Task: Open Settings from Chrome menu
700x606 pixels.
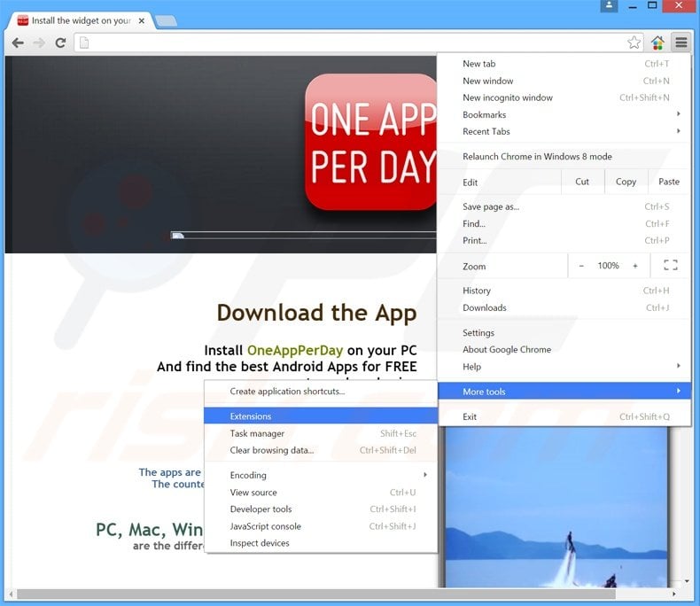Action: tap(564, 333)
